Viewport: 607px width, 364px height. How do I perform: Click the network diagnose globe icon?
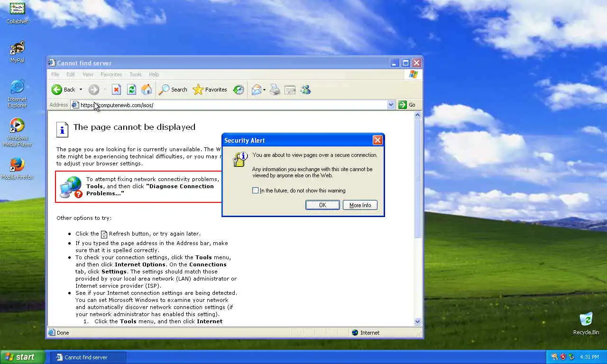(71, 187)
